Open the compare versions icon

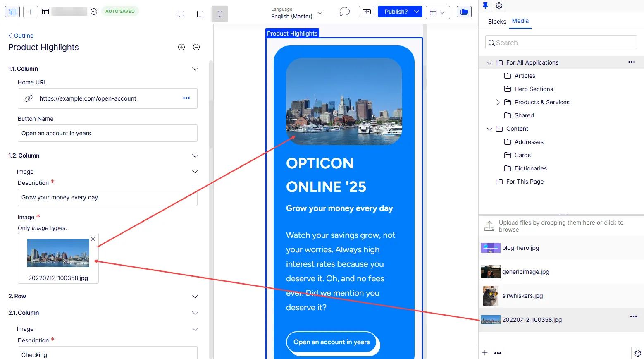tap(367, 12)
